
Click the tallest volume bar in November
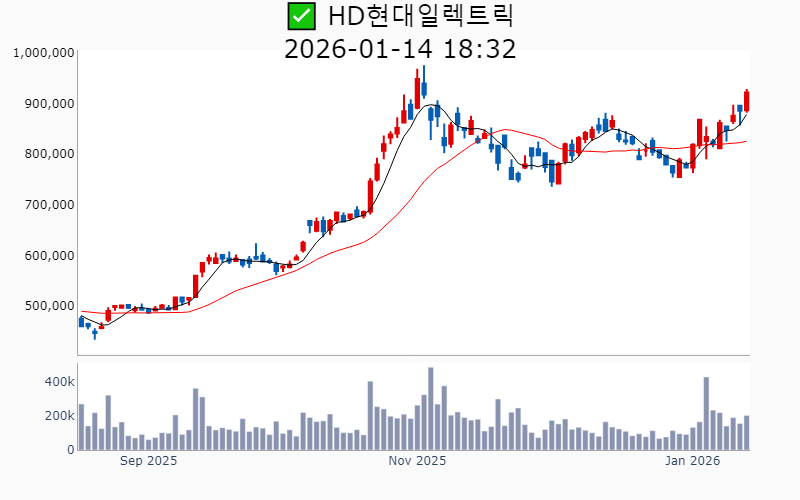(x=431, y=408)
